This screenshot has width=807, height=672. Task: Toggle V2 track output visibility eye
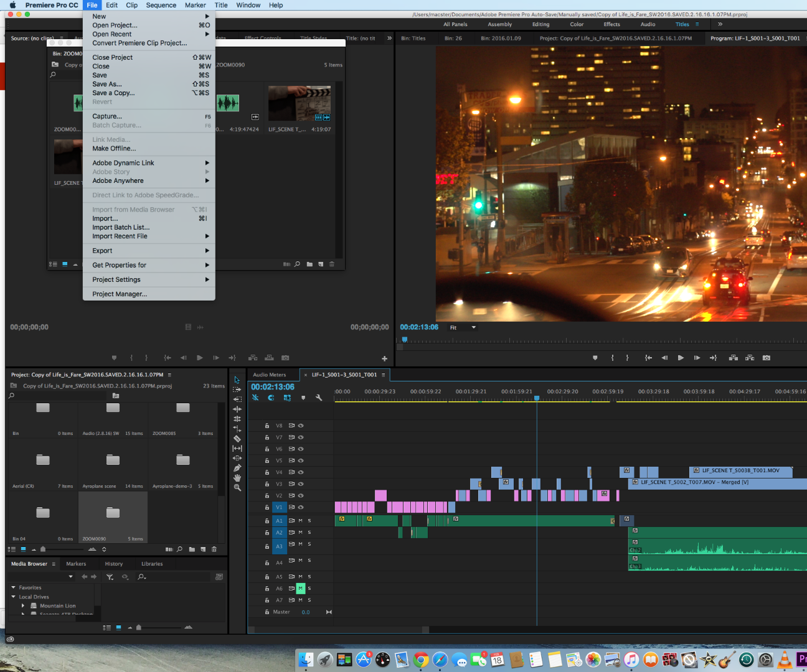click(301, 496)
